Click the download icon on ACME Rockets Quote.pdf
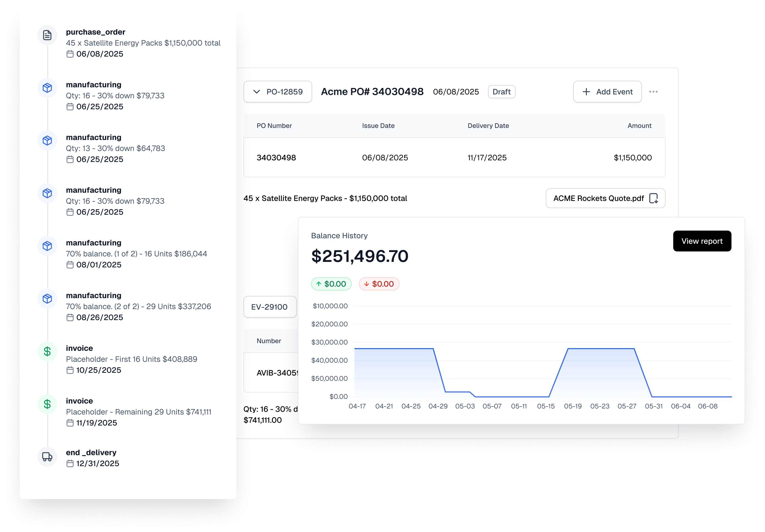This screenshot has height=532, width=765. 653,198
